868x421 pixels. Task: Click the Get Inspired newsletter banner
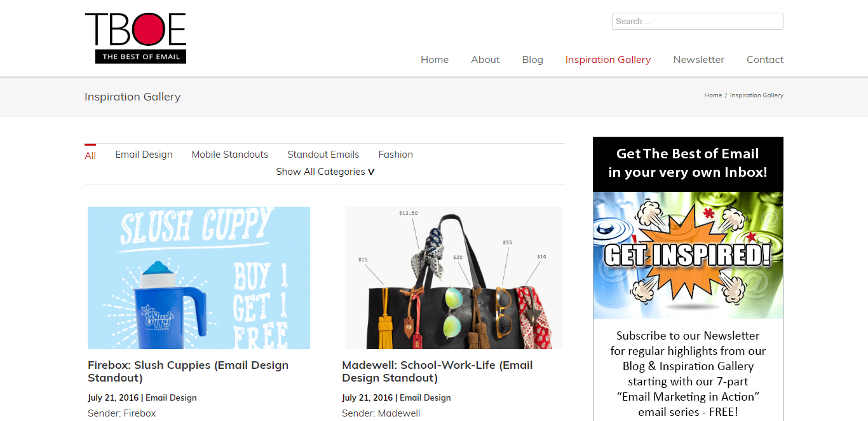coord(688,255)
